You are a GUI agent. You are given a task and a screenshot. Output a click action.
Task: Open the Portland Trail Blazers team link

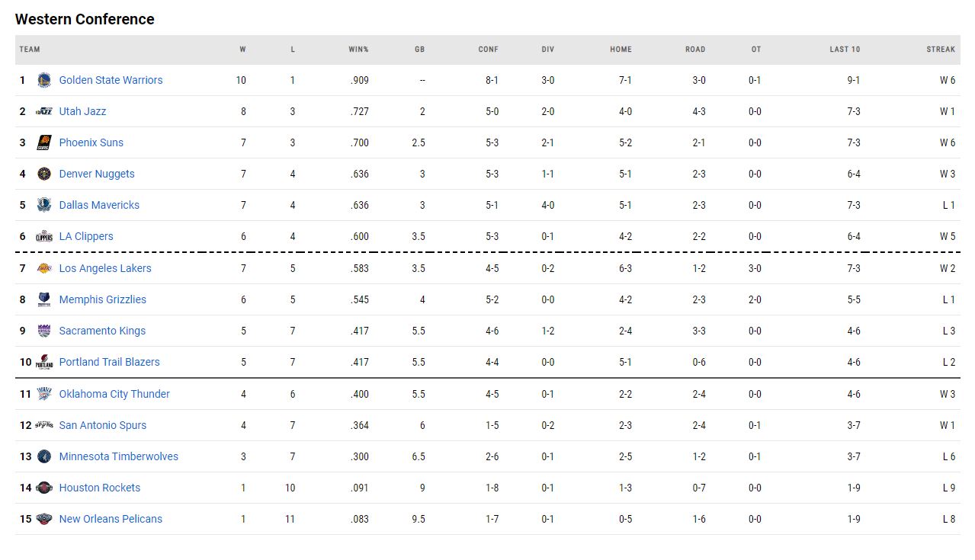tap(109, 362)
